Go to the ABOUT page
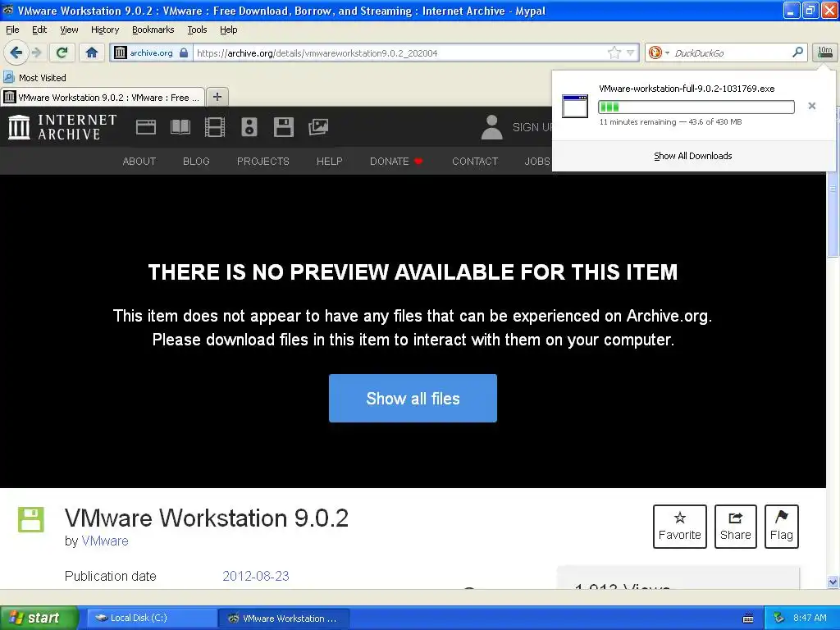 click(139, 162)
